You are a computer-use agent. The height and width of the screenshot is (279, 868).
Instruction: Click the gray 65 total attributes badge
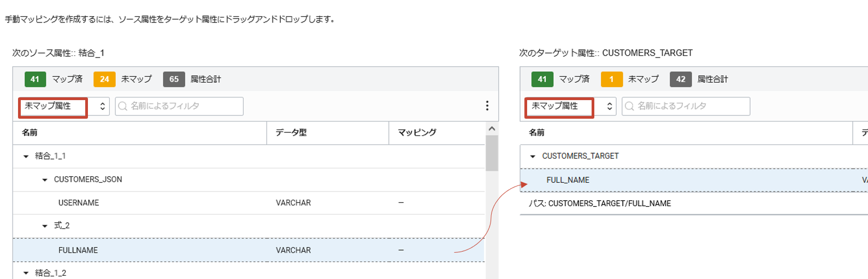pos(174,79)
